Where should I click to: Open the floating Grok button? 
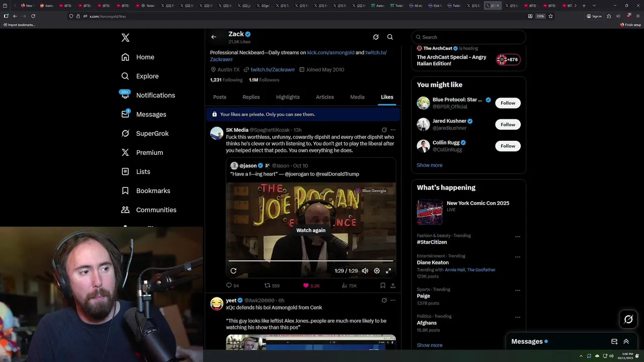(628, 319)
